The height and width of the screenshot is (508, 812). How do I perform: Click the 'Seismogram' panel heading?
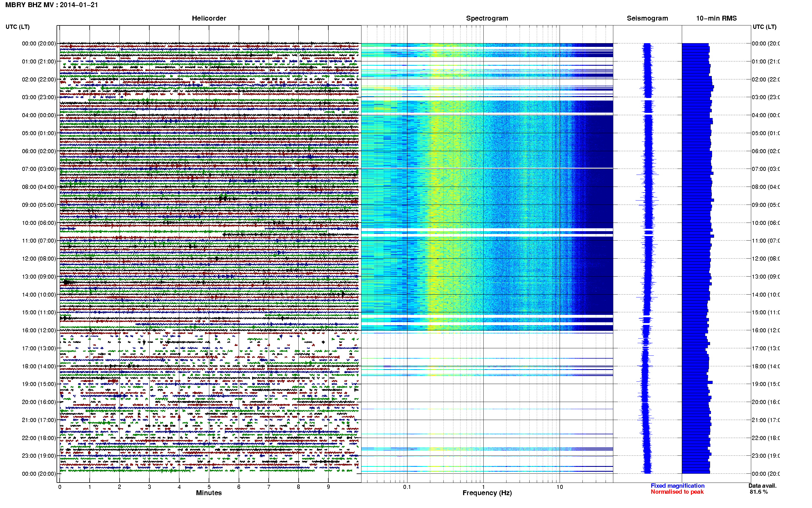(x=648, y=19)
